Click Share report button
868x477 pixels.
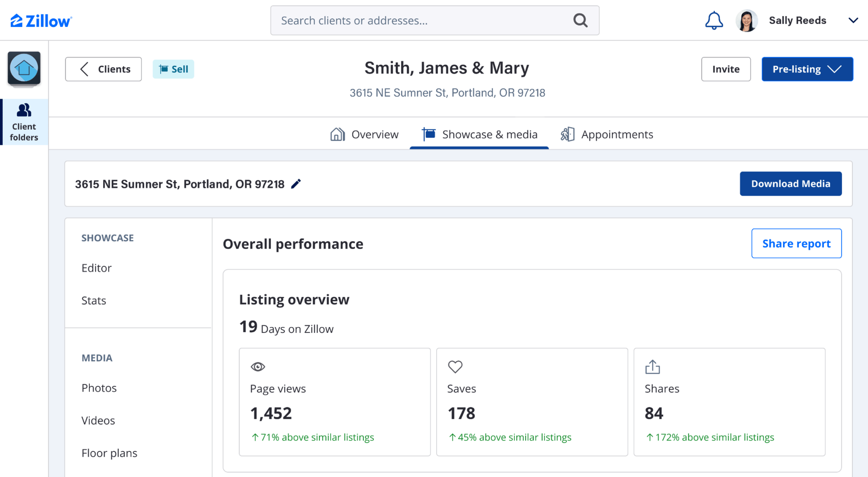(796, 243)
